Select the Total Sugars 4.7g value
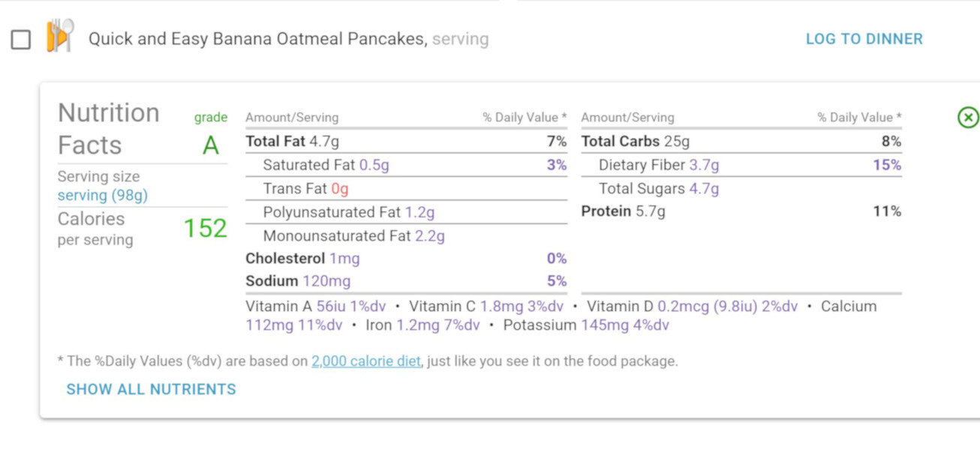This screenshot has width=980, height=464. tap(704, 189)
